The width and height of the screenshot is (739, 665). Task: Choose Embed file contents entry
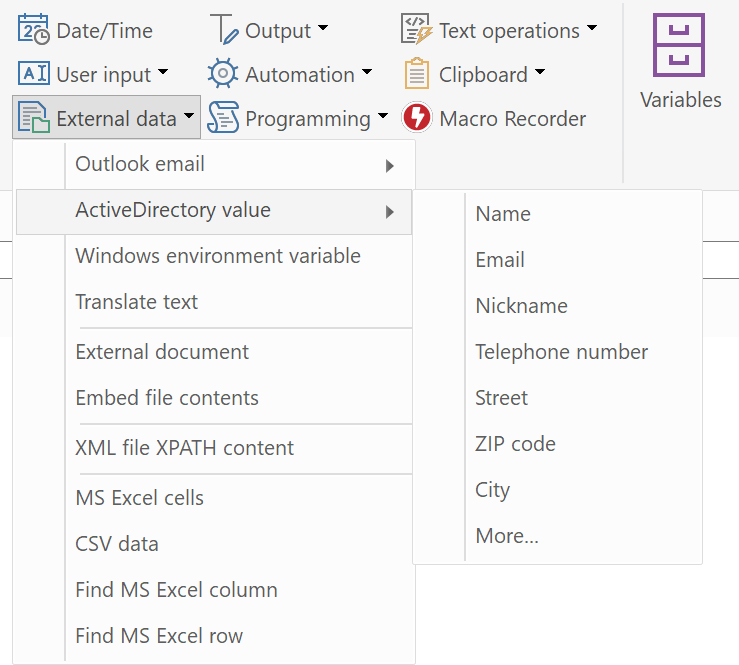(214, 398)
